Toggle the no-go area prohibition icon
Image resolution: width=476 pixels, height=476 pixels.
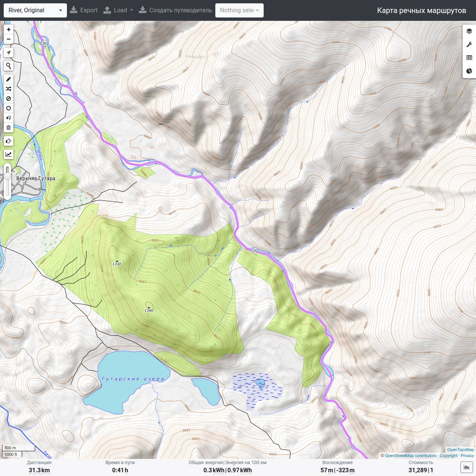[x=9, y=99]
